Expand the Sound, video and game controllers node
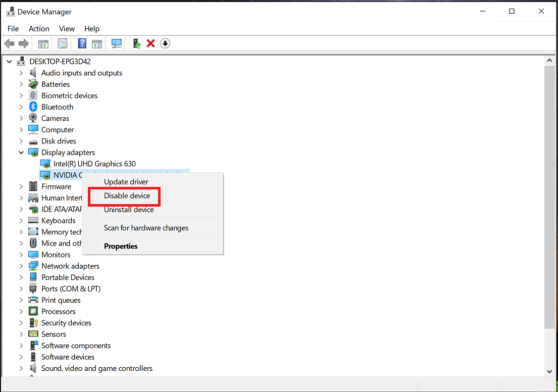 [21, 368]
